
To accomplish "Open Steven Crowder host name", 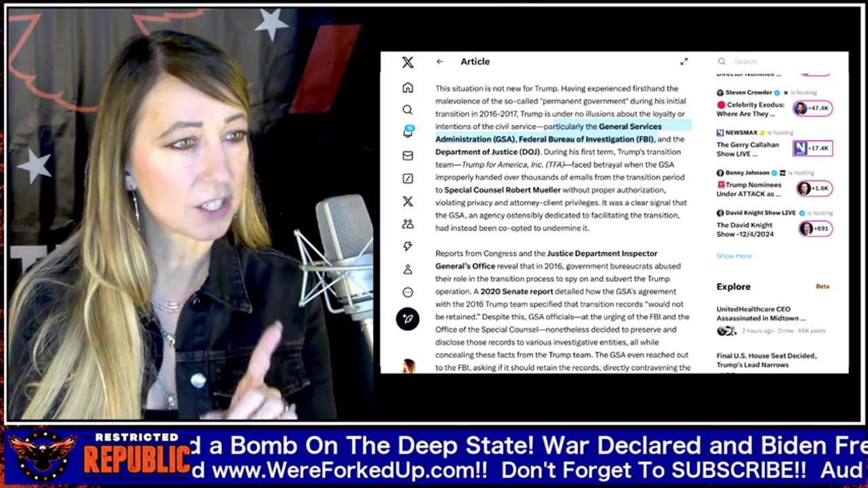I will pos(749,92).
